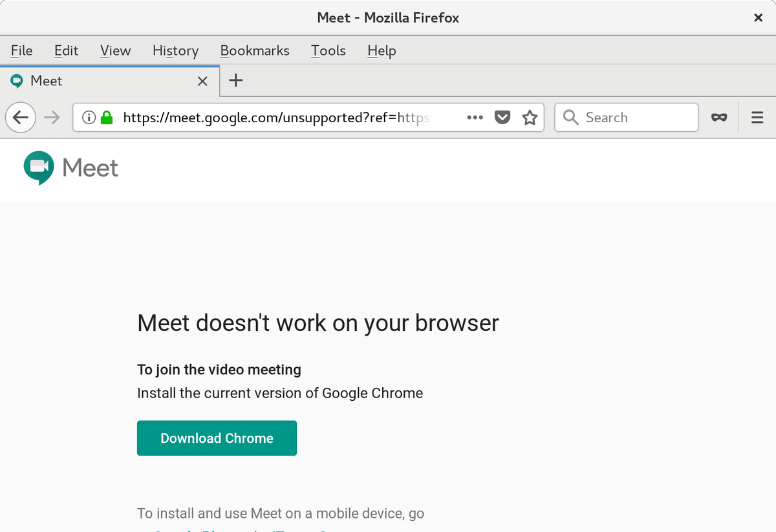View connection security via green padlock icon
Image resolution: width=776 pixels, height=532 pixels.
107,118
